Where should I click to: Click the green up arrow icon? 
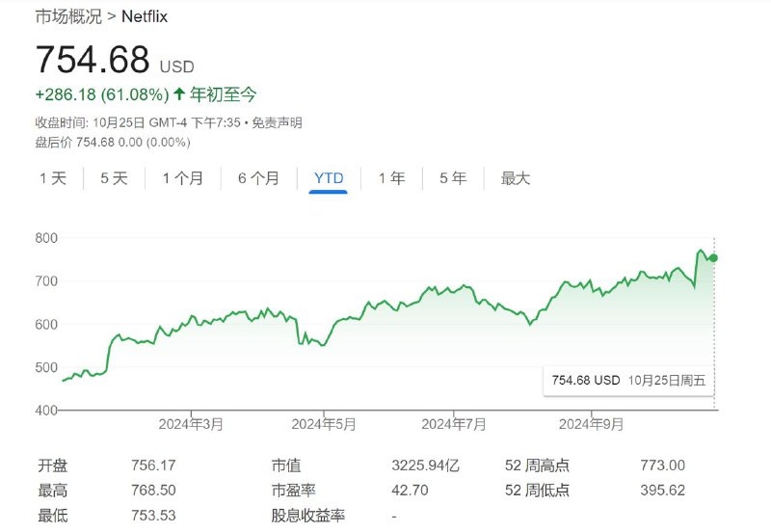[x=179, y=93]
